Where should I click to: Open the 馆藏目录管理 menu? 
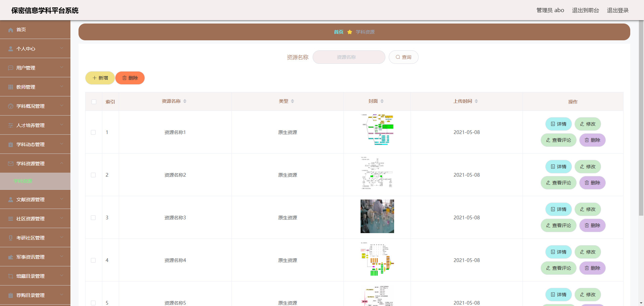[35, 276]
